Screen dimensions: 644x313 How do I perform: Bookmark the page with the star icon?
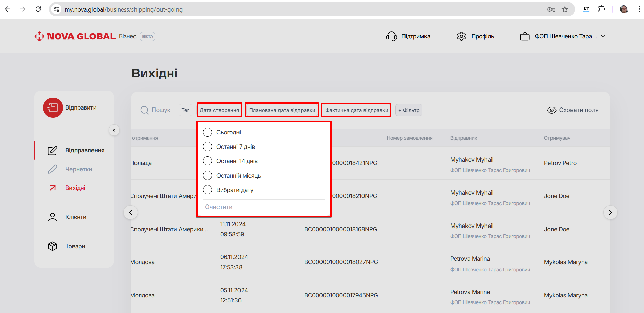point(565,9)
